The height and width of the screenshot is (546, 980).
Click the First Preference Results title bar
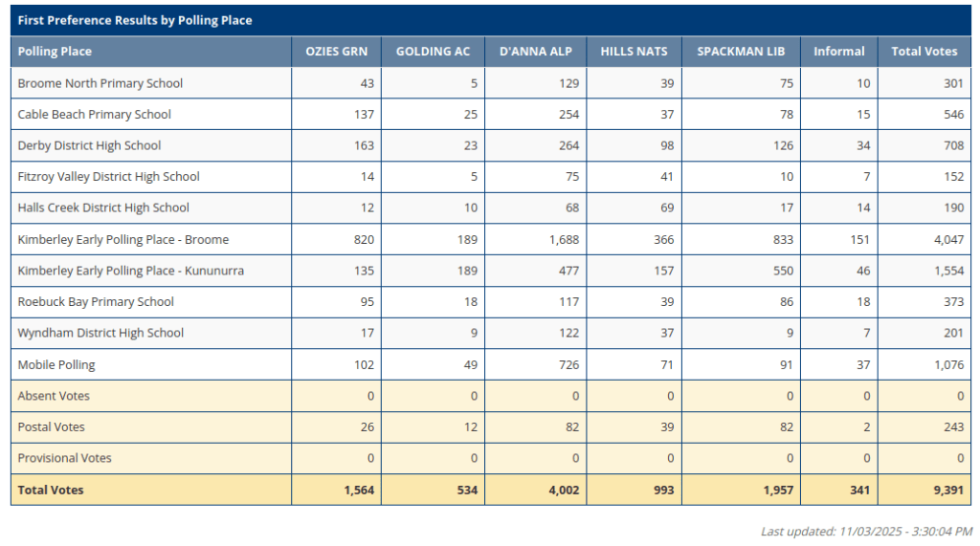(135, 20)
